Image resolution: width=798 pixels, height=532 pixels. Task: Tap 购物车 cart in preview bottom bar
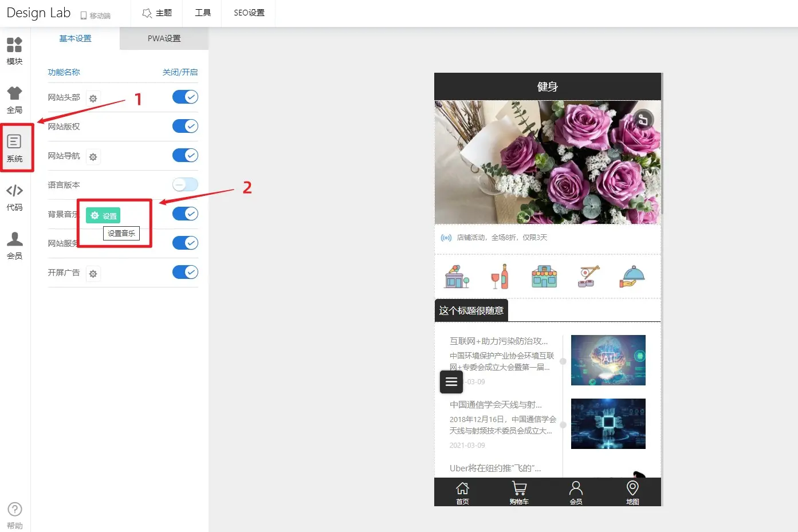point(519,492)
